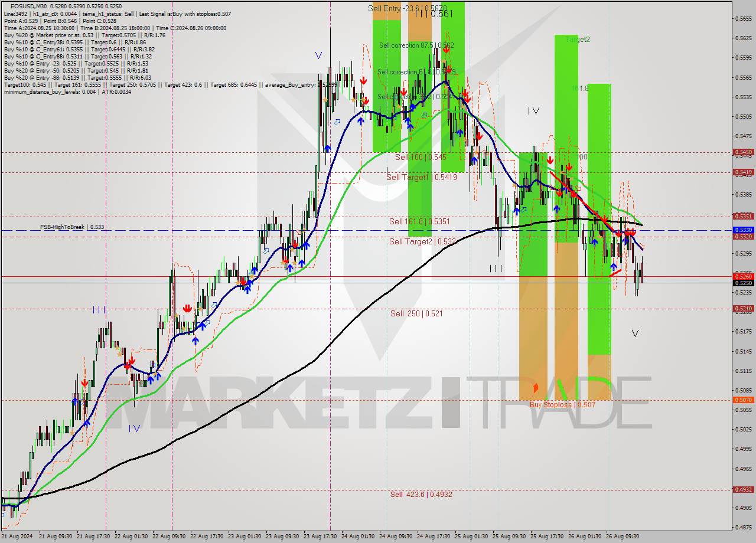The image size is (756, 543).
Task: Select the green 'Target2' label
Action: point(578,40)
